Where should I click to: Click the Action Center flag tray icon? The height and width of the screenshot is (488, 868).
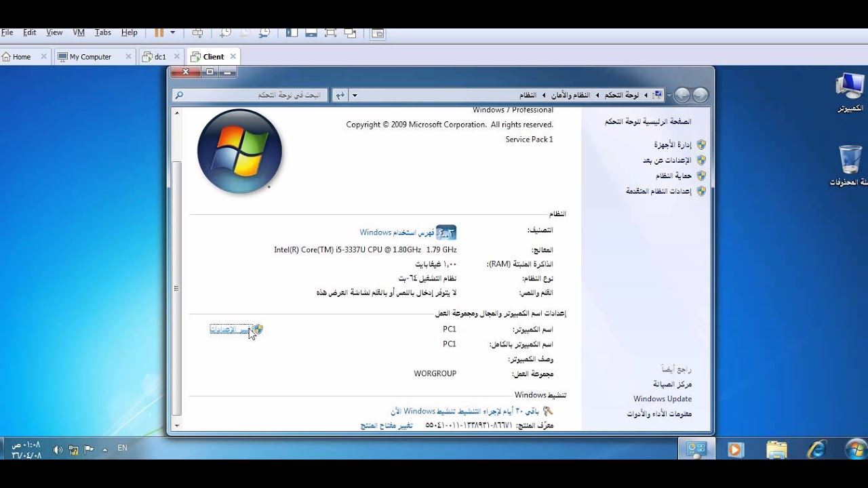[x=89, y=449]
